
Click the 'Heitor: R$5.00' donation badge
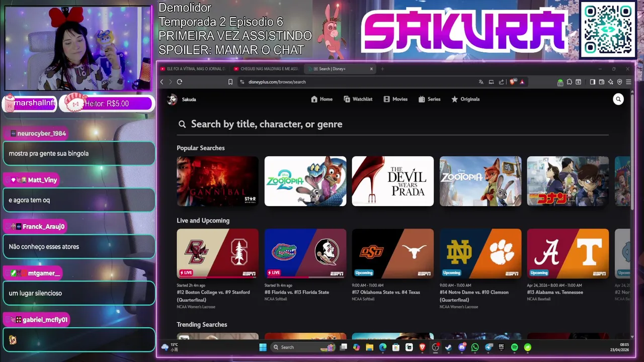[107, 104]
